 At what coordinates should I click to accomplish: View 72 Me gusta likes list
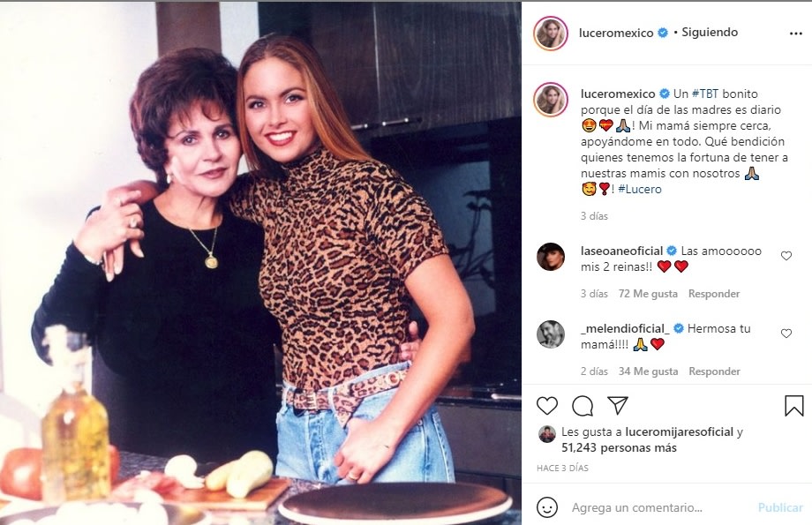(649, 294)
